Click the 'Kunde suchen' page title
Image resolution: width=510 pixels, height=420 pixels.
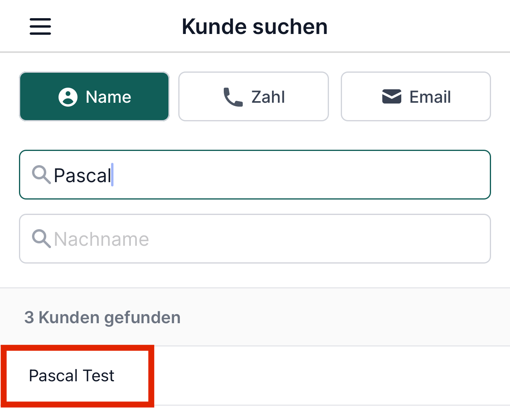[255, 27]
